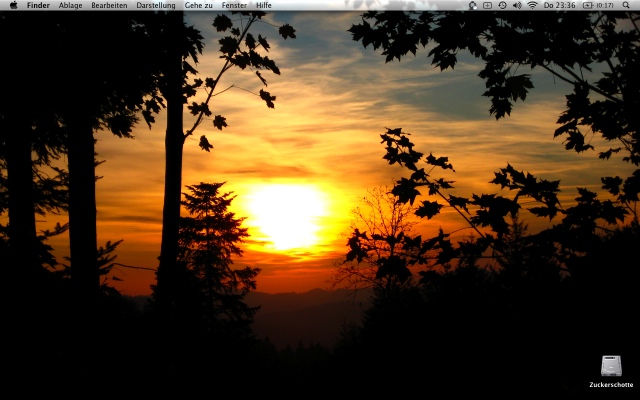Open the Bearbeiten menu
This screenshot has height=400, width=640.
coord(109,5)
